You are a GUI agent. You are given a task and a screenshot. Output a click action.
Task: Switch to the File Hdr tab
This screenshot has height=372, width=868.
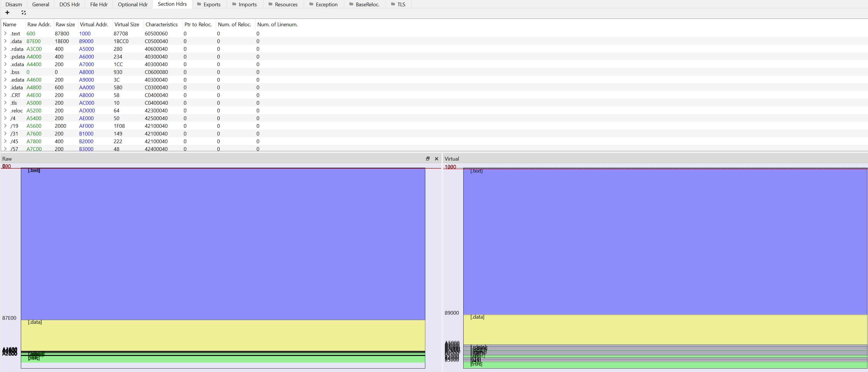[x=99, y=4]
